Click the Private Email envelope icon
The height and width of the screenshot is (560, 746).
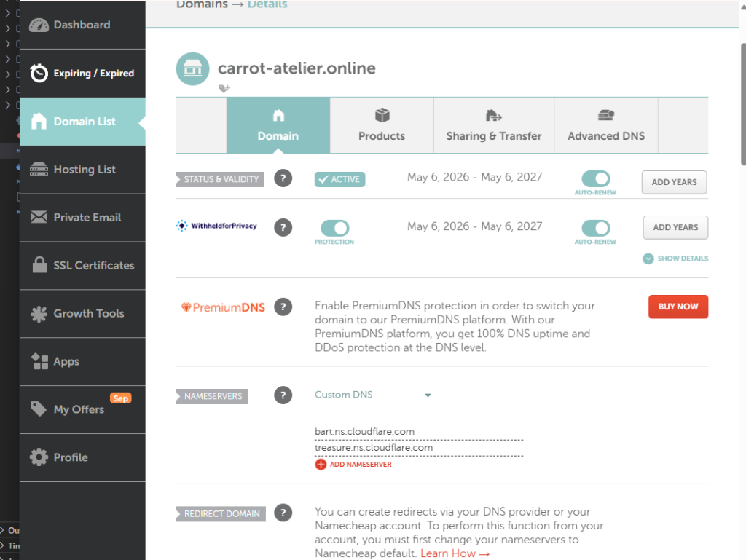click(39, 217)
